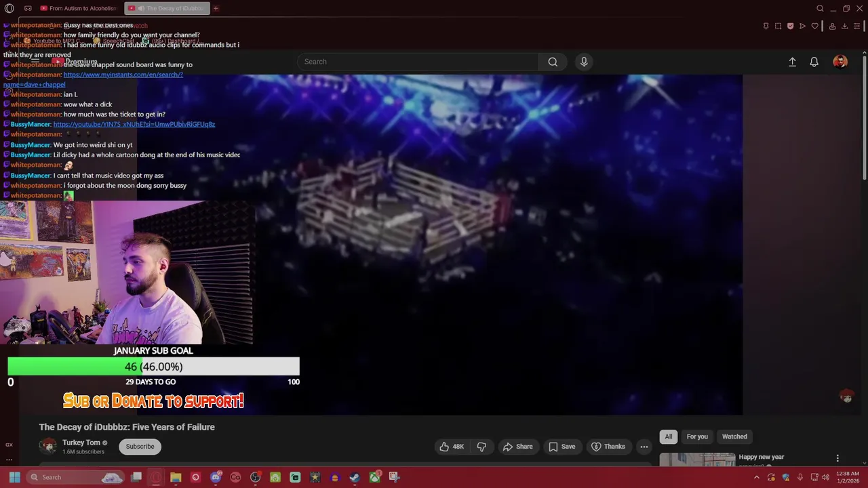Select the All filter chip

click(669, 436)
